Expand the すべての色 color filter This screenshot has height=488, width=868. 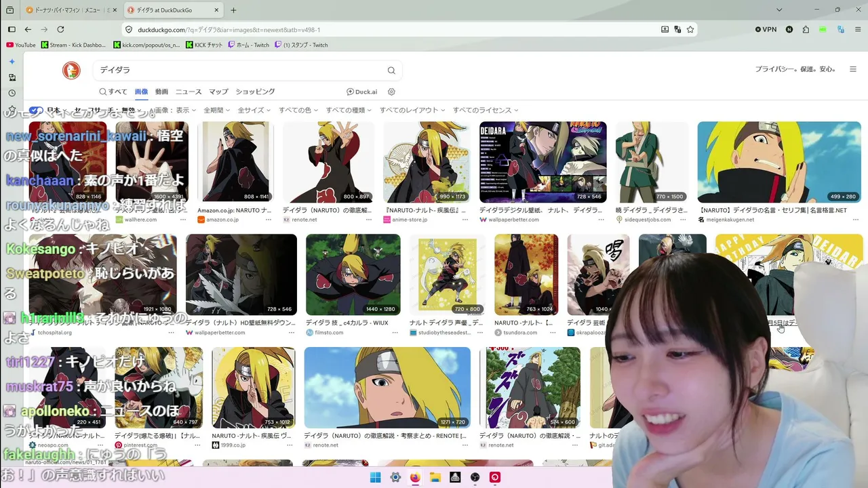[x=298, y=110]
